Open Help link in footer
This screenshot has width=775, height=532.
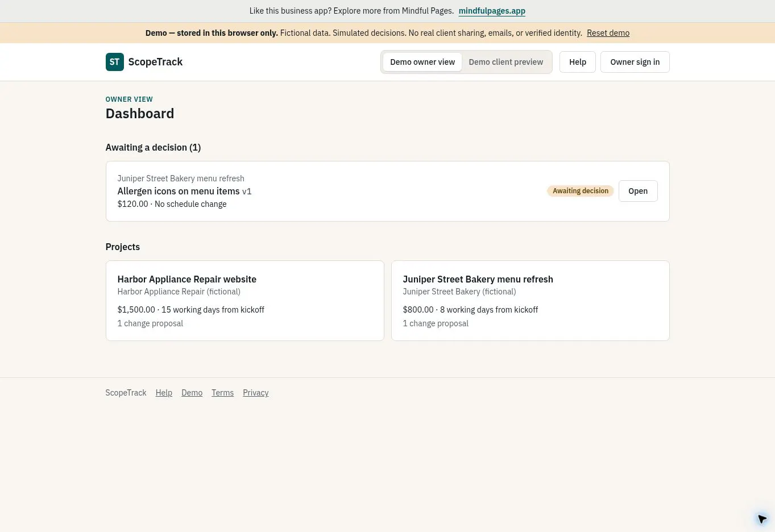[164, 393]
